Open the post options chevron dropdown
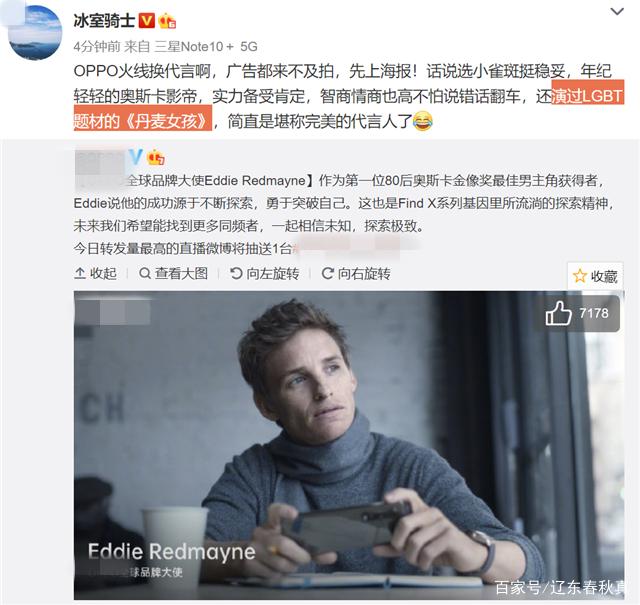 [x=617, y=12]
